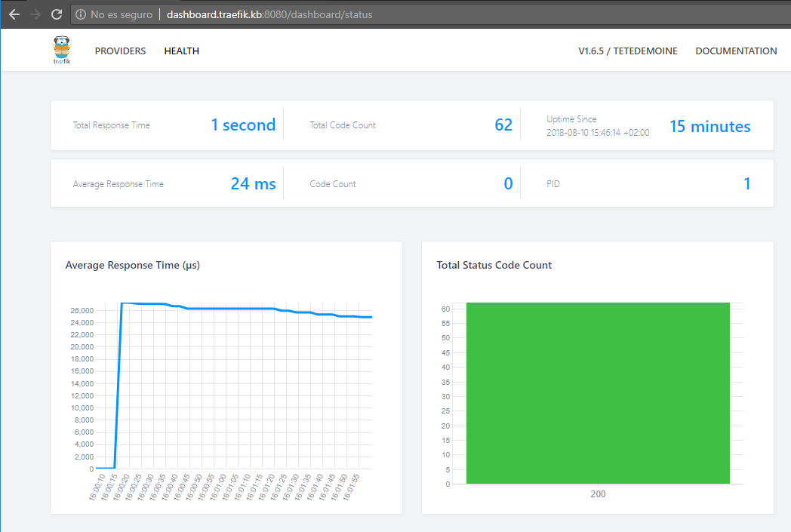This screenshot has height=532, width=791.
Task: Click the '200' x-axis label under the bar chart
Action: click(598, 494)
